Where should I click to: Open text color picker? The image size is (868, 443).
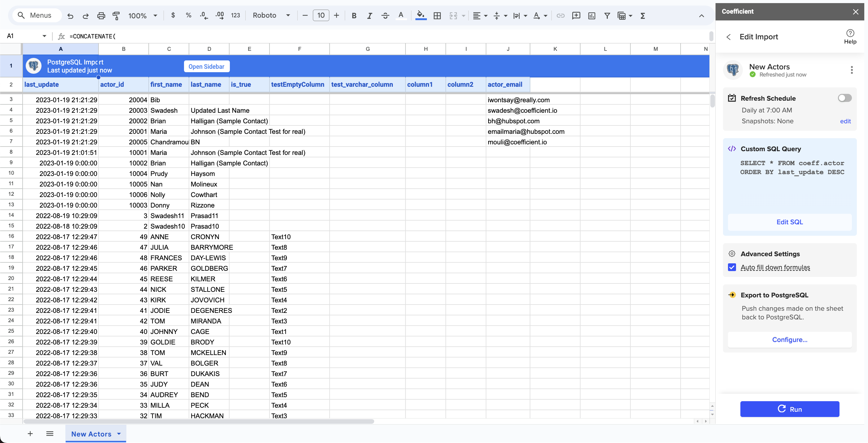point(401,15)
